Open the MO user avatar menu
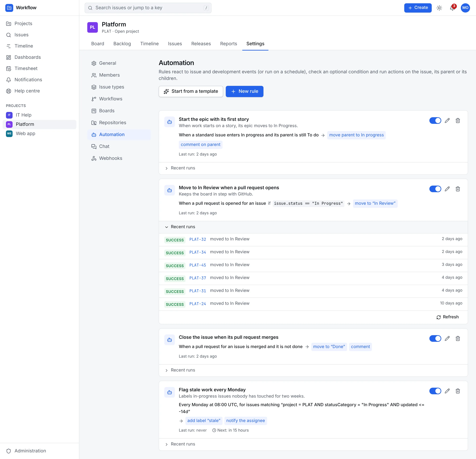The width and height of the screenshot is (476, 459). [x=465, y=8]
